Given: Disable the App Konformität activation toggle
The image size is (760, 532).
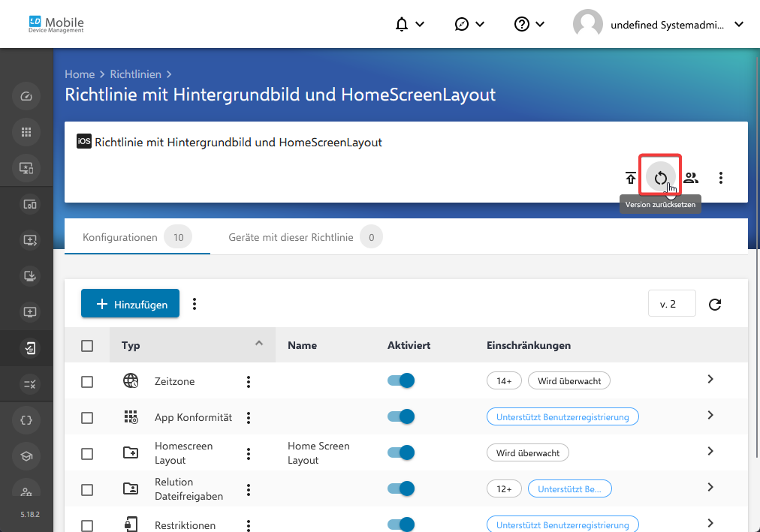Looking at the screenshot, I should tap(401, 416).
